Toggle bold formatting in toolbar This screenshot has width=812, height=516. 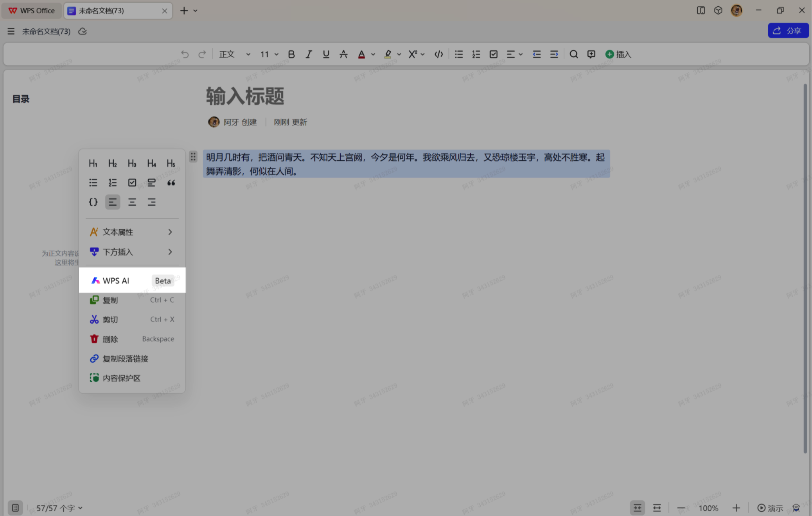click(291, 54)
